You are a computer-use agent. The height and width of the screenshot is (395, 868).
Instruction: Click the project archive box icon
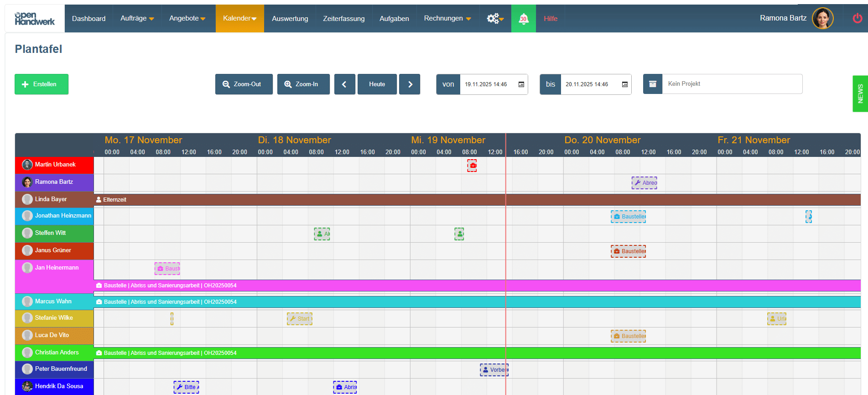click(652, 84)
